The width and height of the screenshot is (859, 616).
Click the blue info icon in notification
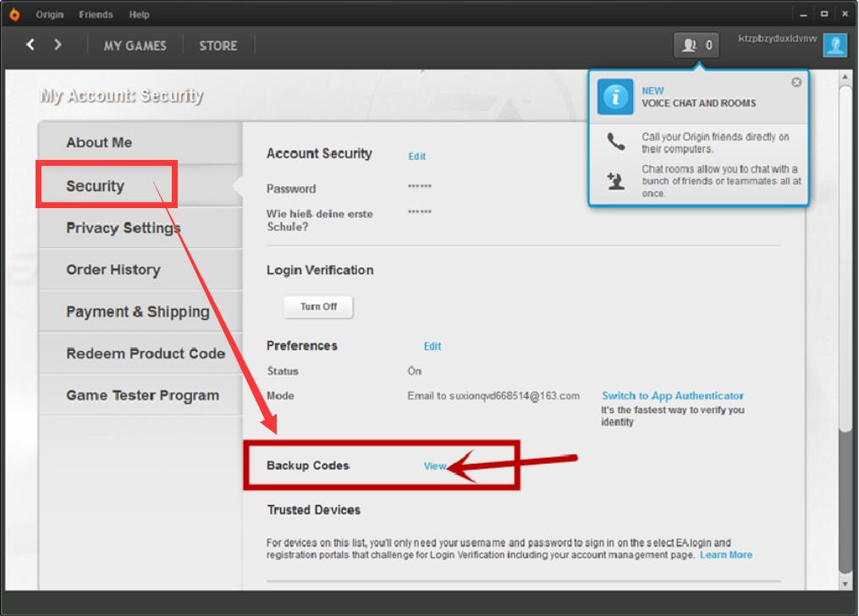(x=614, y=97)
